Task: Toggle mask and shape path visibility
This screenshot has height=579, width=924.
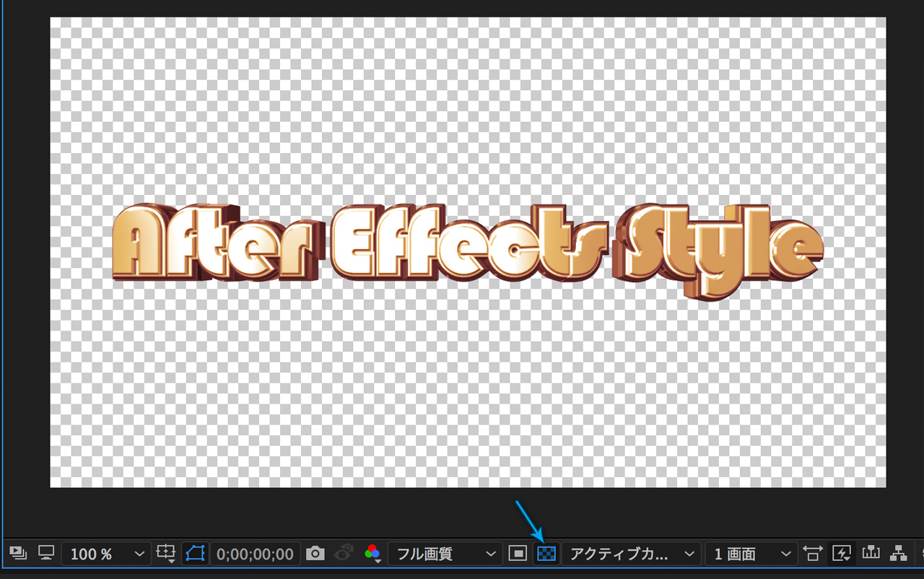Action: (x=195, y=554)
